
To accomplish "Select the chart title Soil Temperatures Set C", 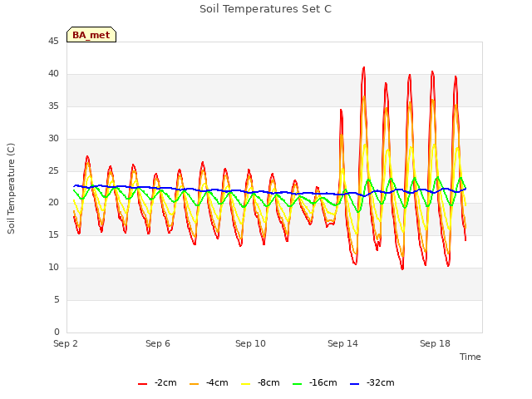I will (265, 9).
